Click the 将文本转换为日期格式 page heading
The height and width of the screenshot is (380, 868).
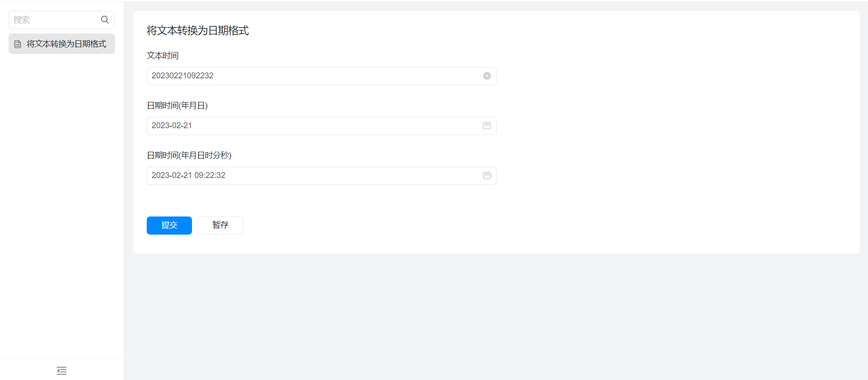click(198, 30)
